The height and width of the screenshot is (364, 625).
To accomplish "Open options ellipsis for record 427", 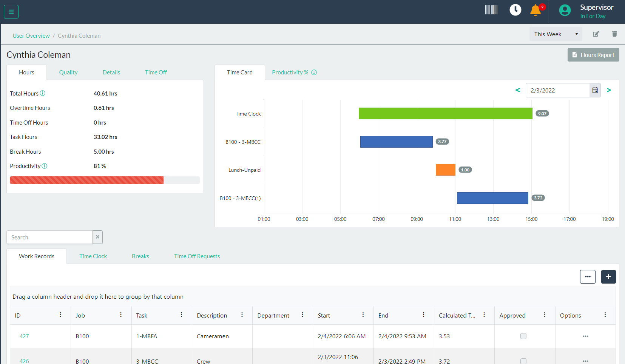I will 585,336.
